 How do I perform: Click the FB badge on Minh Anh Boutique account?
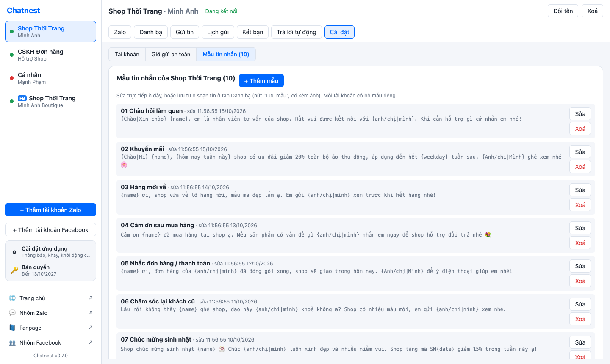point(22,98)
